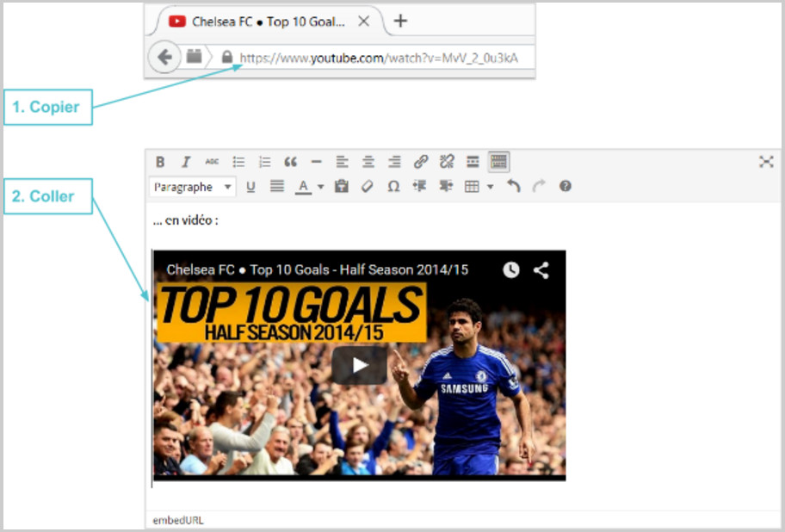The height and width of the screenshot is (532, 785).
Task: Insert a horizontal line
Action: click(316, 162)
